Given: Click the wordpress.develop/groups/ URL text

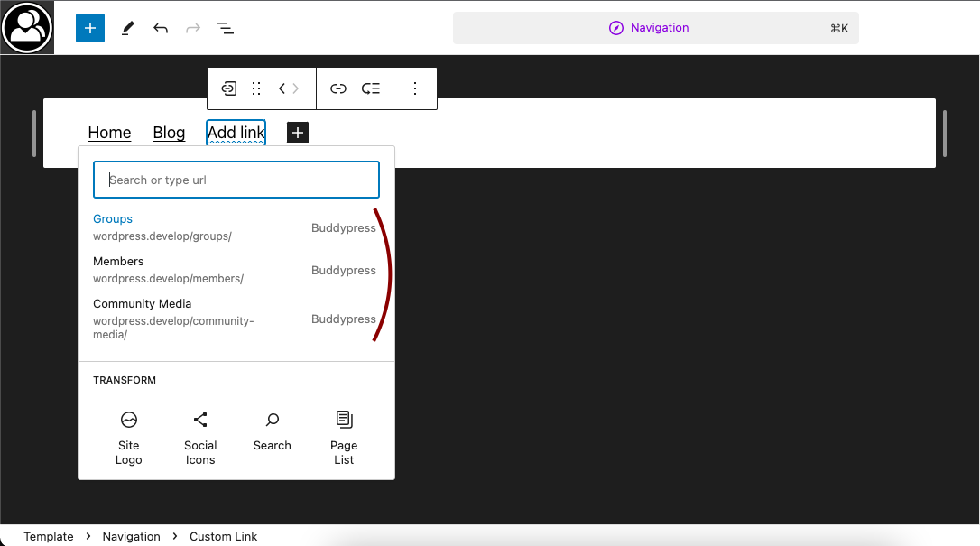Looking at the screenshot, I should (x=162, y=236).
